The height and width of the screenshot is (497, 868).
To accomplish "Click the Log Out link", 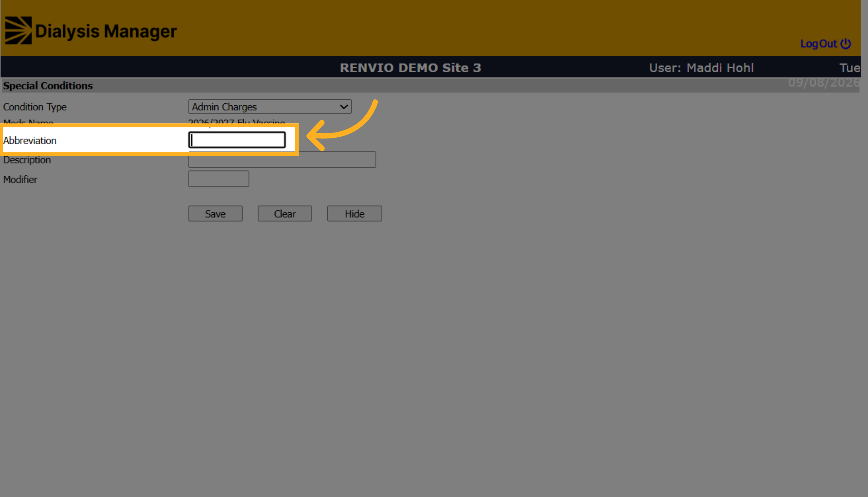I will point(825,44).
